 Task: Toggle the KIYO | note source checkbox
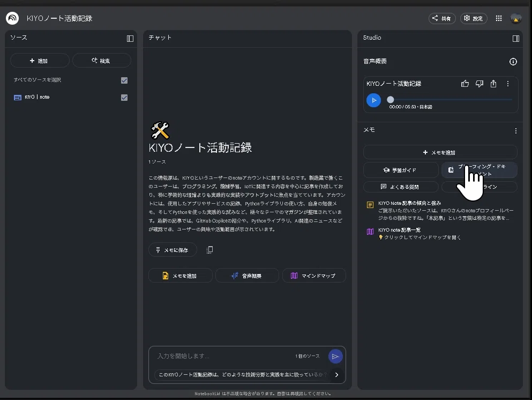tap(124, 98)
